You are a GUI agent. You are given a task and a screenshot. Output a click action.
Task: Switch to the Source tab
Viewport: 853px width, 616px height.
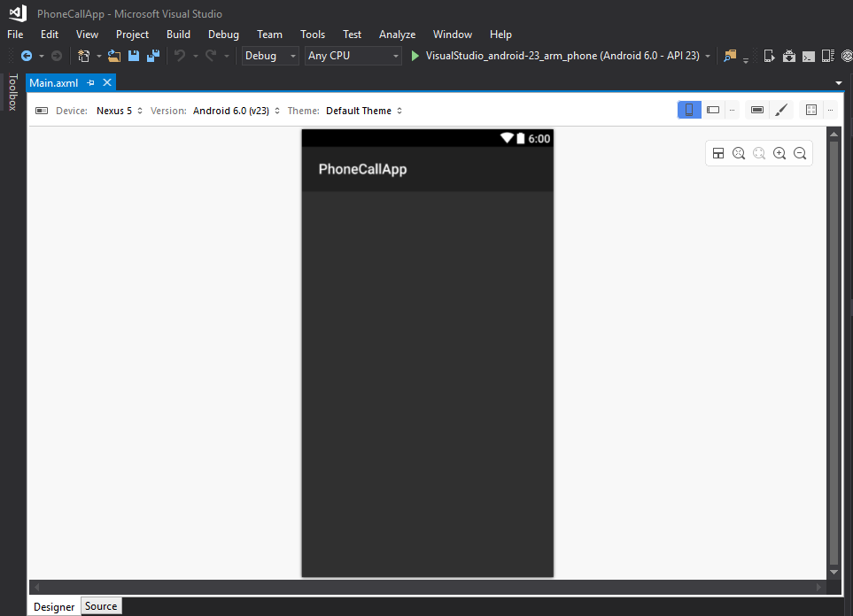click(x=101, y=605)
